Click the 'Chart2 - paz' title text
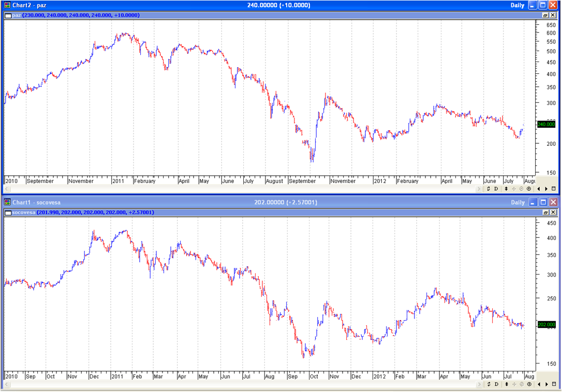Image resolution: width=562 pixels, height=392 pixels. [x=29, y=5]
